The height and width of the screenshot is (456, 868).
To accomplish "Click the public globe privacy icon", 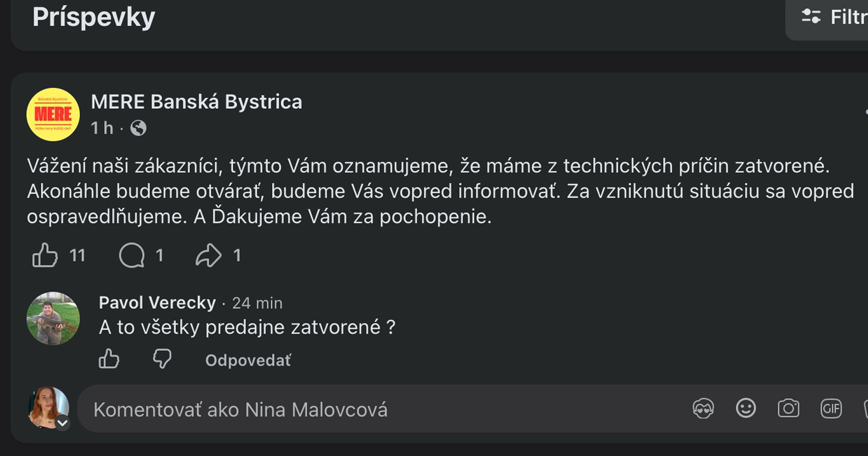I will 138,128.
